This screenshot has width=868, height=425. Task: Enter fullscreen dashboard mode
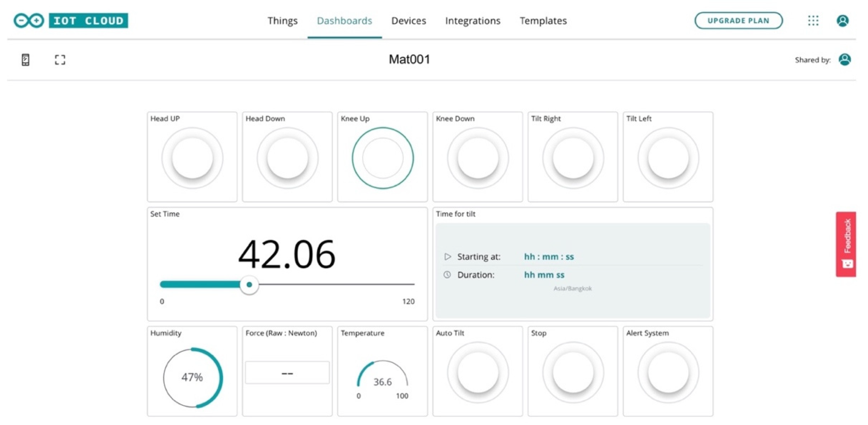(60, 59)
